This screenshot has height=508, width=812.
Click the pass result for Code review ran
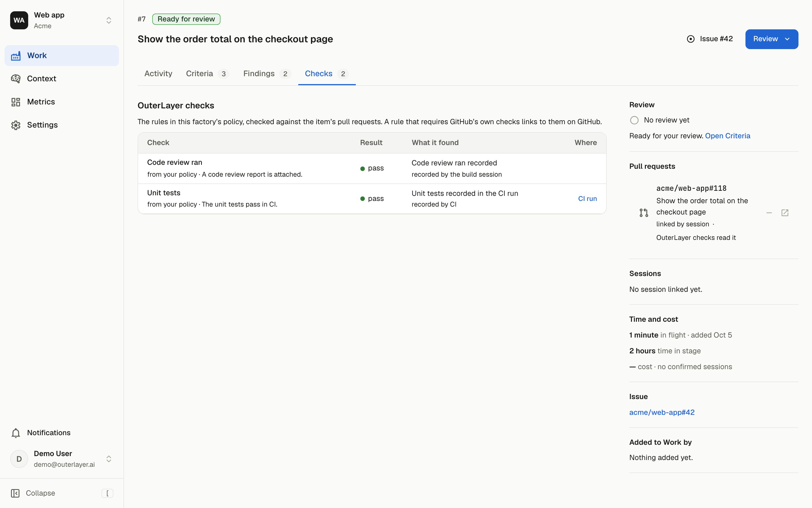tap(372, 168)
